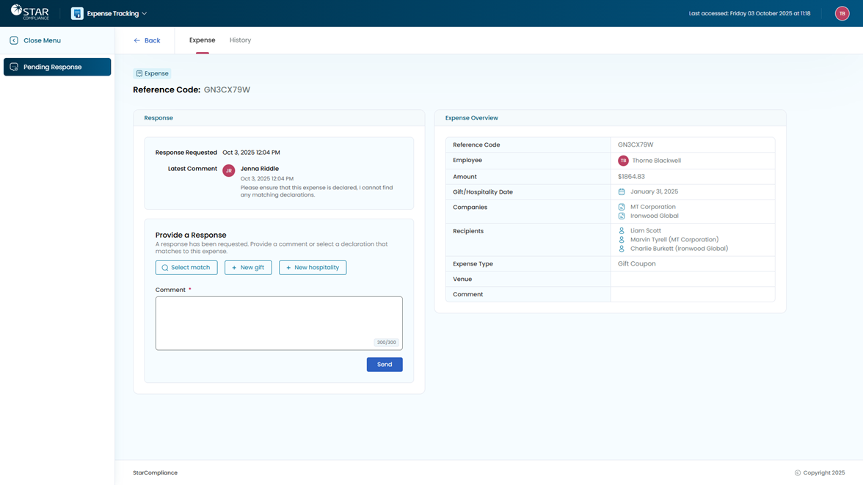This screenshot has height=504, width=863.
Task: Send the response
Action: 385,365
